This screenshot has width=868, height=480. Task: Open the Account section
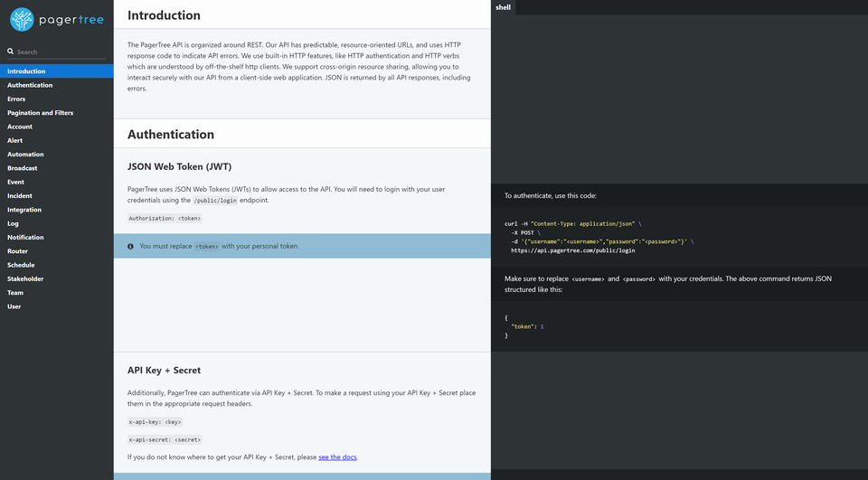pos(20,127)
